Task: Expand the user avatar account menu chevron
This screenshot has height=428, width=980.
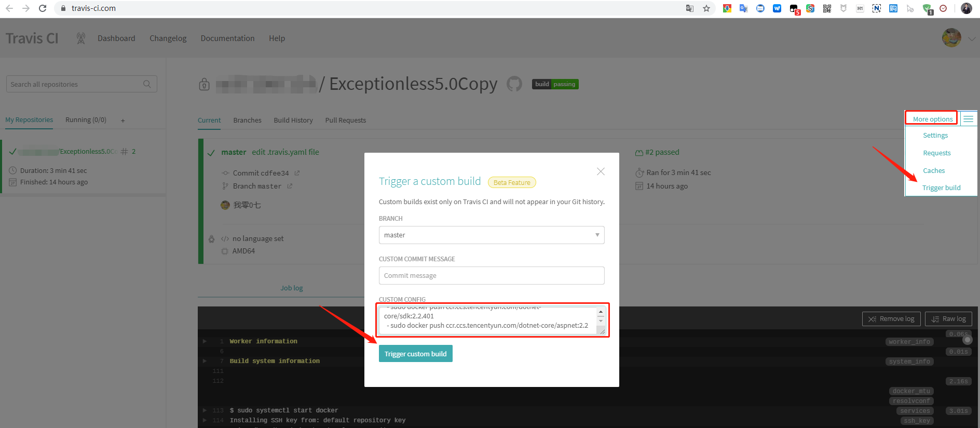Action: (x=971, y=38)
